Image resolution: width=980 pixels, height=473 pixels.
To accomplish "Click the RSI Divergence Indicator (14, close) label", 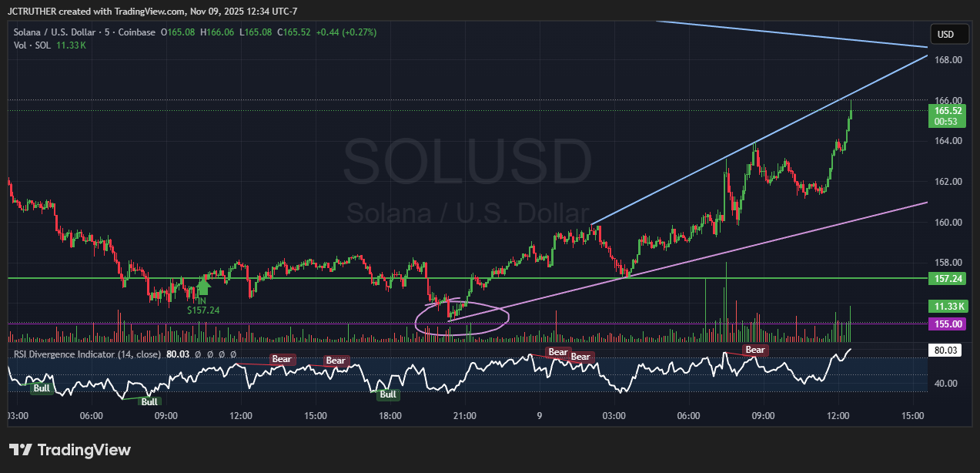I will click(87, 354).
